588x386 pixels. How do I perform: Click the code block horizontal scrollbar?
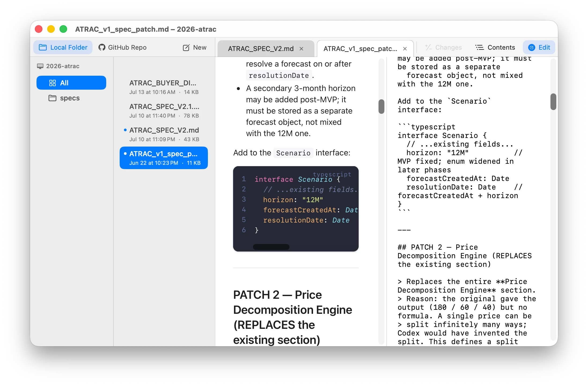(271, 247)
